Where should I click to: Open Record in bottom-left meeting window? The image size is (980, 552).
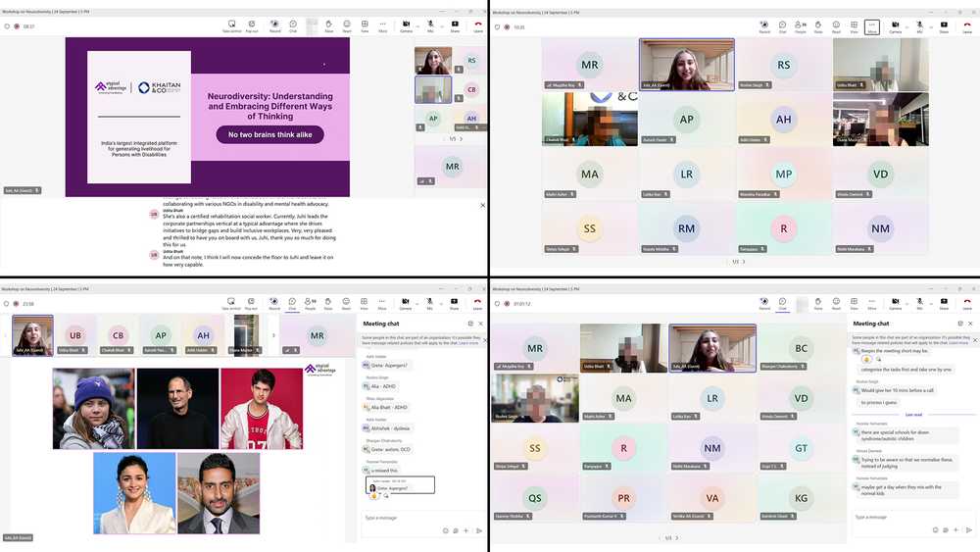pyautogui.click(x=274, y=304)
